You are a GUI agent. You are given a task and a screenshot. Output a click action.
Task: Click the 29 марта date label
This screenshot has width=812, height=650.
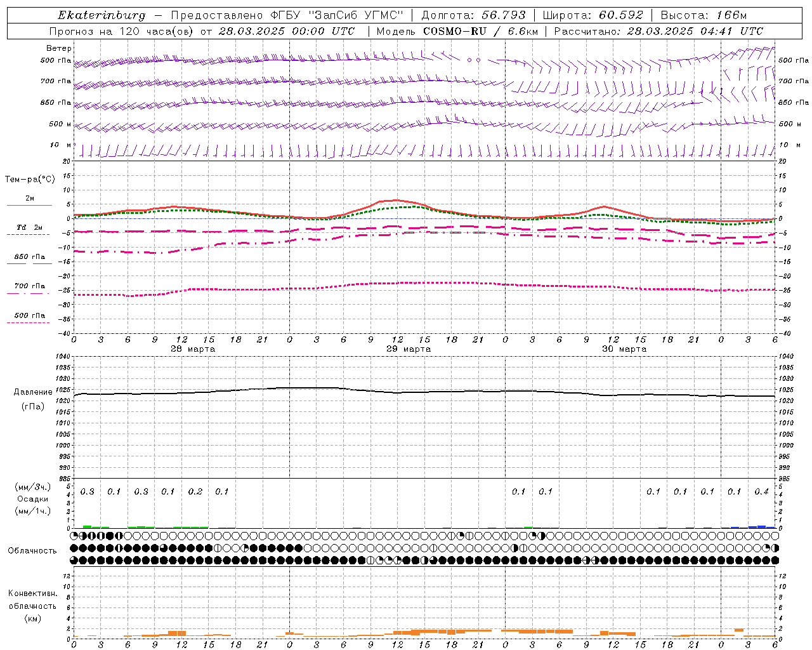coord(409,349)
